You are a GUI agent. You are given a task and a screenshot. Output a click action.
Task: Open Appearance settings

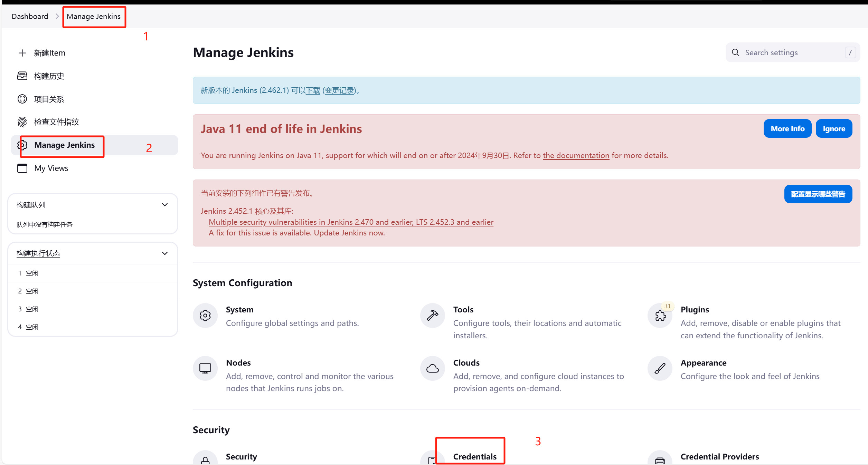click(x=704, y=363)
